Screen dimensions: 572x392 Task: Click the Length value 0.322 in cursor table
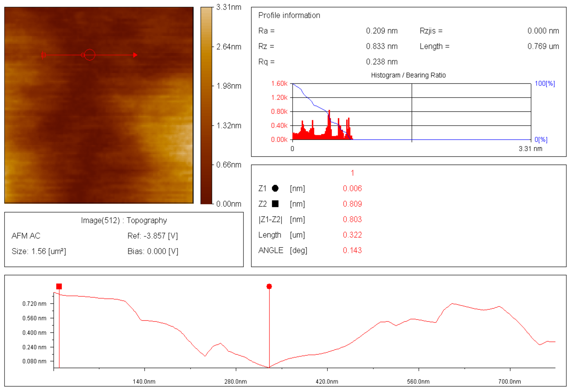352,235
